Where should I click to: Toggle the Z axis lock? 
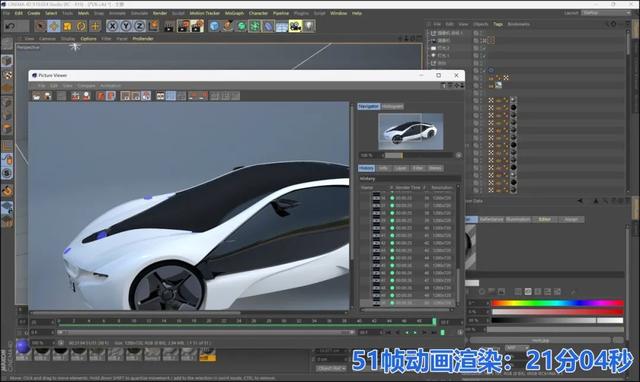pyautogui.click(x=140, y=26)
